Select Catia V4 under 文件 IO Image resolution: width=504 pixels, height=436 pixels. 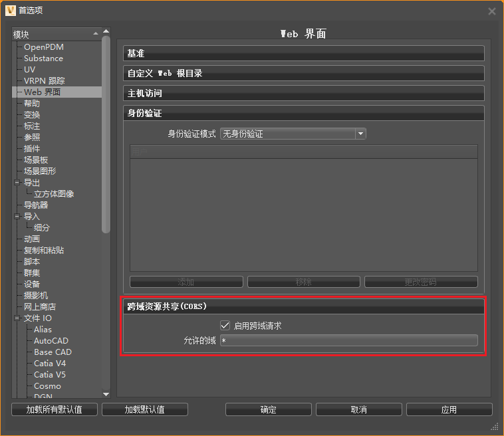pyautogui.click(x=50, y=364)
